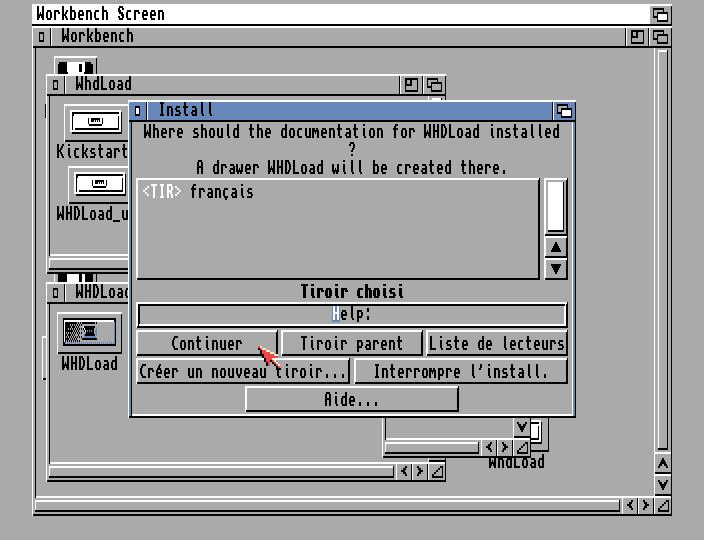The height and width of the screenshot is (540, 704).
Task: Click lower WHDLoad window horizontal scrollbar
Action: 222,471
